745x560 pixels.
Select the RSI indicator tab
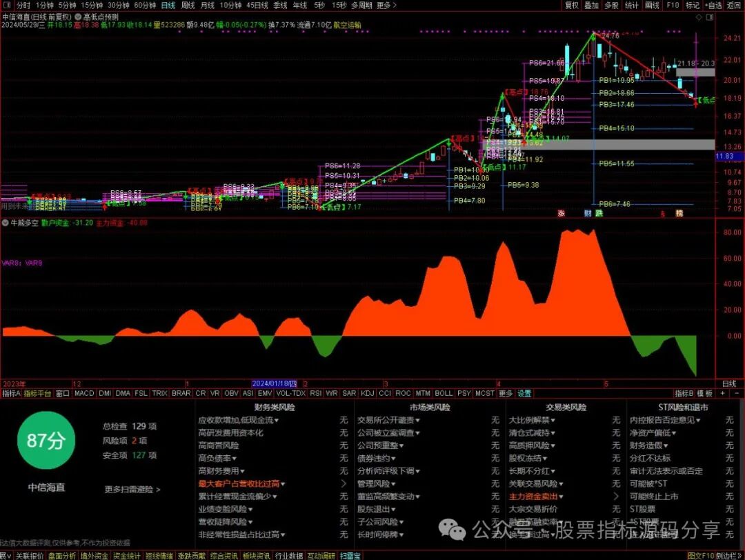click(315, 393)
